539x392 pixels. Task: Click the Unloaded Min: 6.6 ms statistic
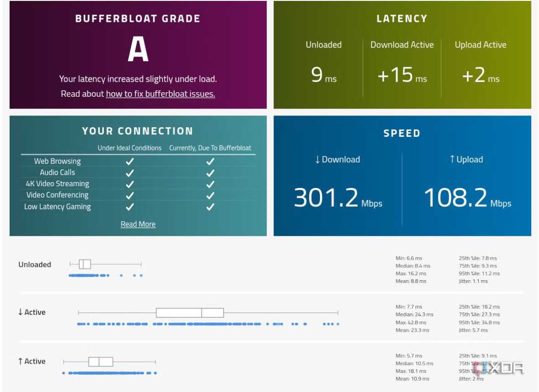[409, 258]
